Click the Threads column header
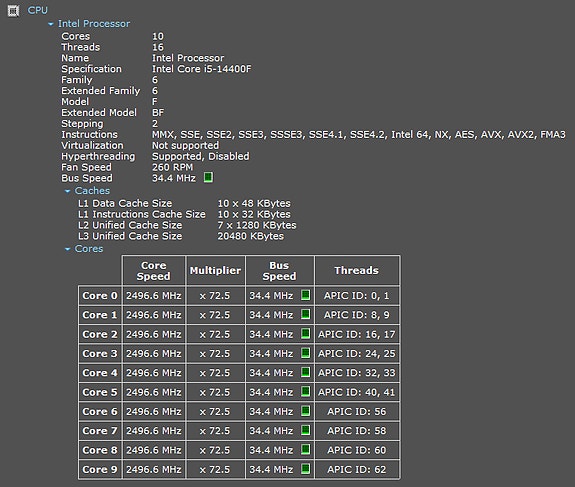The image size is (575, 487). pos(357,271)
